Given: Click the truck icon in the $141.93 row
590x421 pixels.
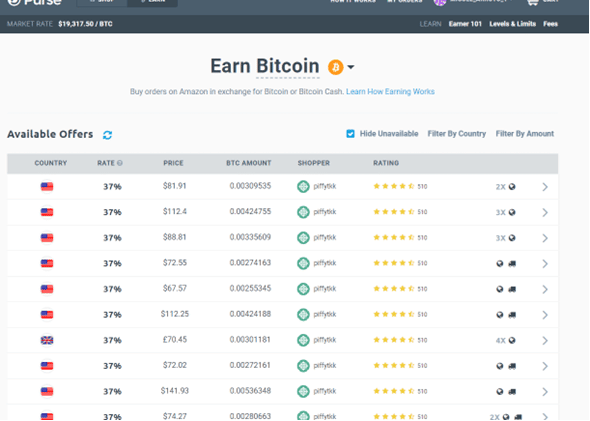Looking at the screenshot, I should 512,392.
